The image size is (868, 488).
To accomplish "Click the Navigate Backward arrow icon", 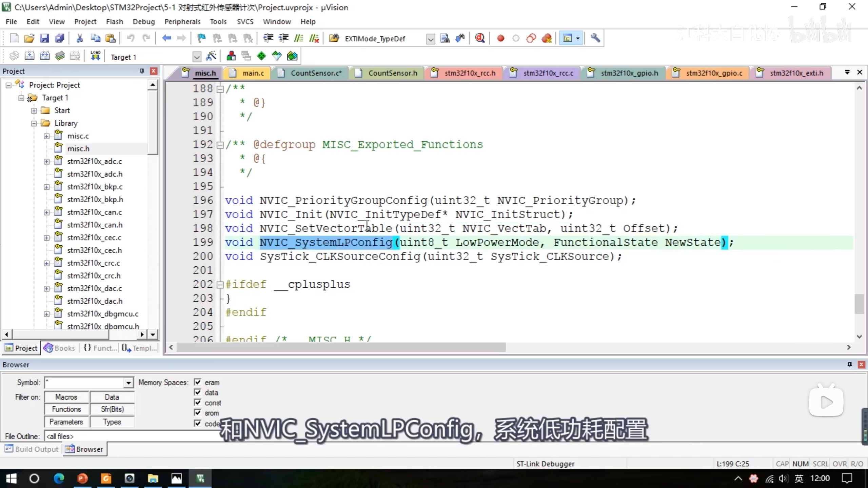I will 166,38.
